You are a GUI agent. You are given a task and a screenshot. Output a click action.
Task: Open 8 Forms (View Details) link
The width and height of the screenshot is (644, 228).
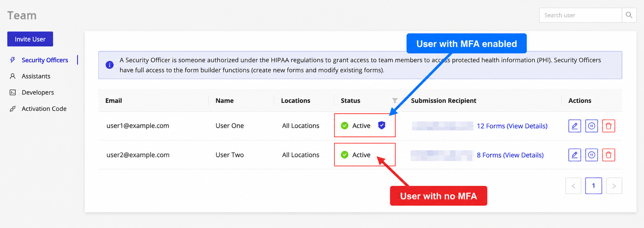pos(510,155)
